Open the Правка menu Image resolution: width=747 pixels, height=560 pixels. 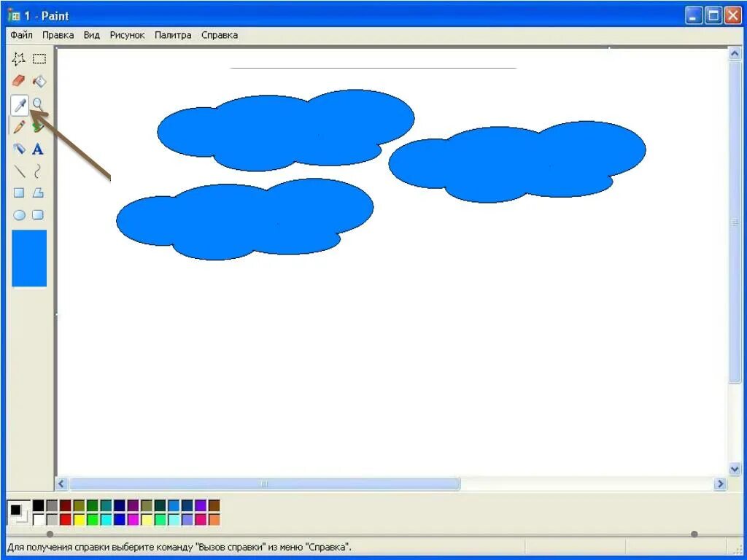click(58, 35)
